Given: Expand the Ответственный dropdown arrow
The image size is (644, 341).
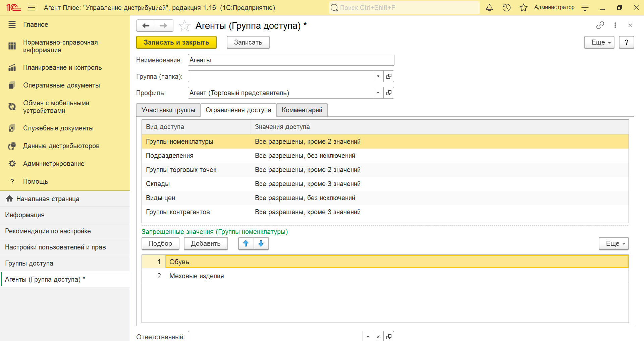Looking at the screenshot, I should click(x=368, y=337).
